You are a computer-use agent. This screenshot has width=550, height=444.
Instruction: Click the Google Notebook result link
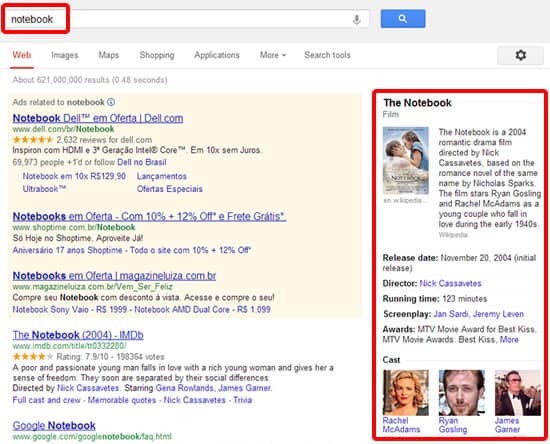[54, 426]
